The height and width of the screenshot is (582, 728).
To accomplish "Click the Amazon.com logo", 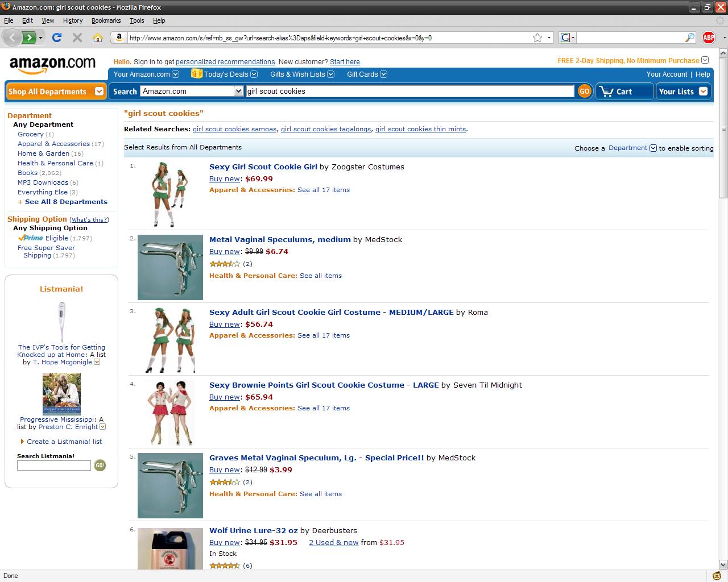I will pos(52,64).
